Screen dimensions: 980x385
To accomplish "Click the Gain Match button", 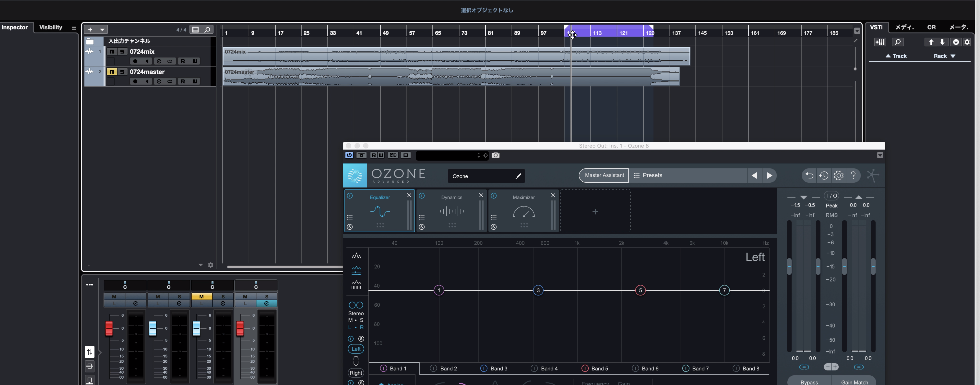I will pos(854,381).
